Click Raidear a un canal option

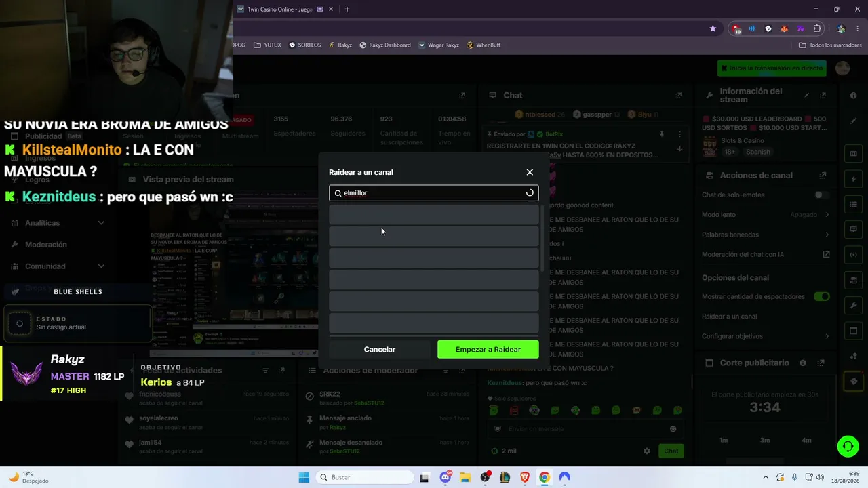[x=729, y=317]
